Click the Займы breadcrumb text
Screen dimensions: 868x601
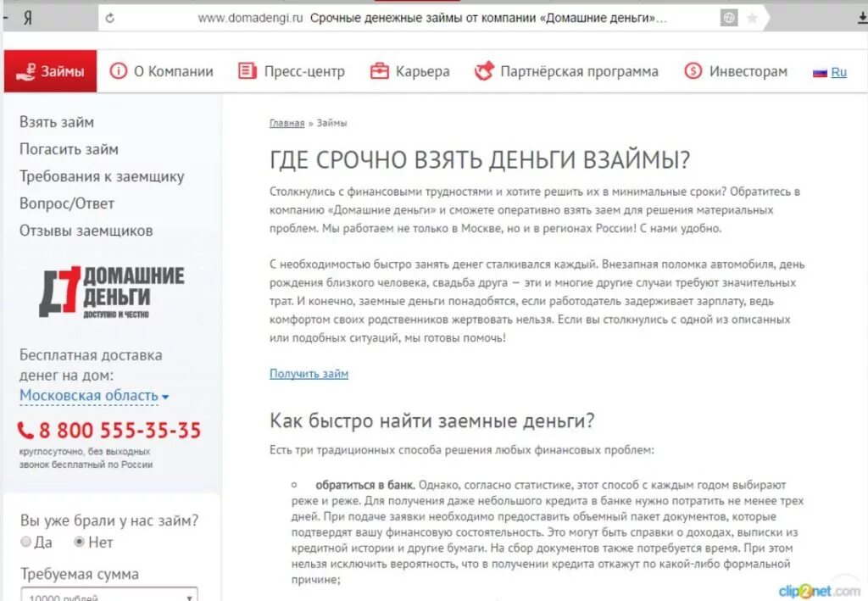(x=331, y=123)
